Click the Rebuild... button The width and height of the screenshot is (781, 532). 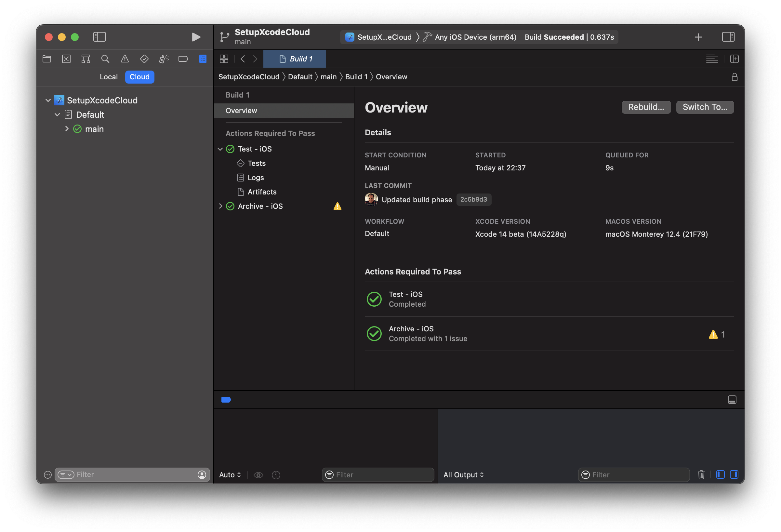(646, 107)
